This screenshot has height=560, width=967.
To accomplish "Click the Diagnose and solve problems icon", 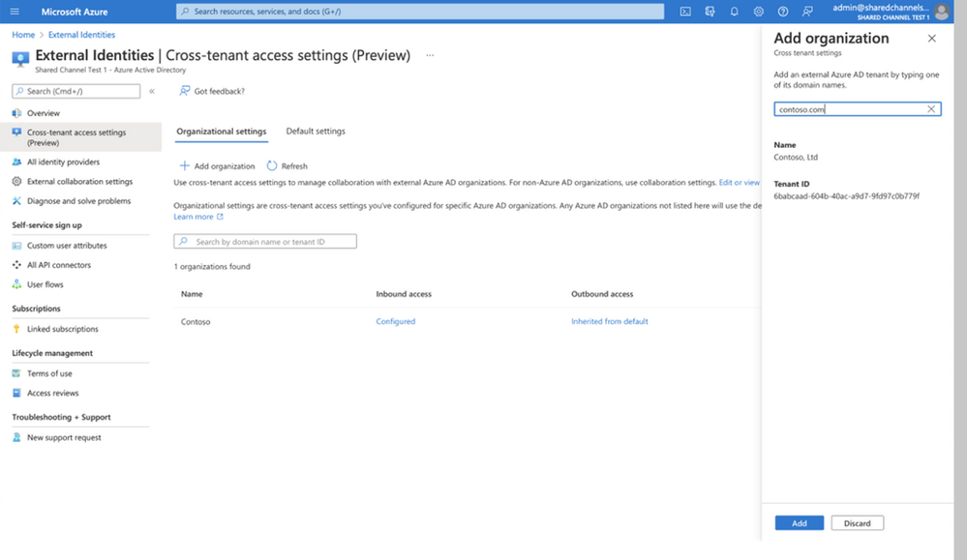I will (16, 201).
